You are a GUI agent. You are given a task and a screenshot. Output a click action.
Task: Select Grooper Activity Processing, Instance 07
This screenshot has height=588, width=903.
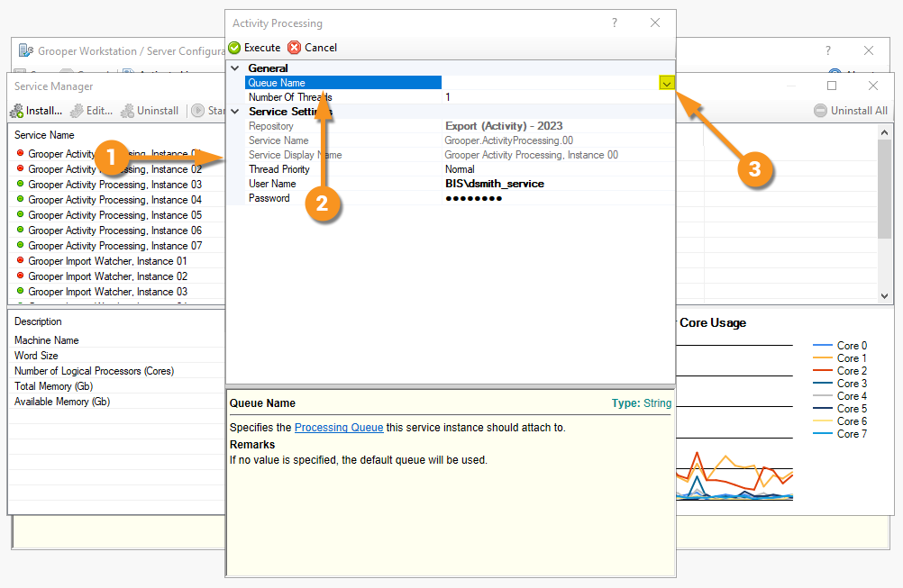115,246
